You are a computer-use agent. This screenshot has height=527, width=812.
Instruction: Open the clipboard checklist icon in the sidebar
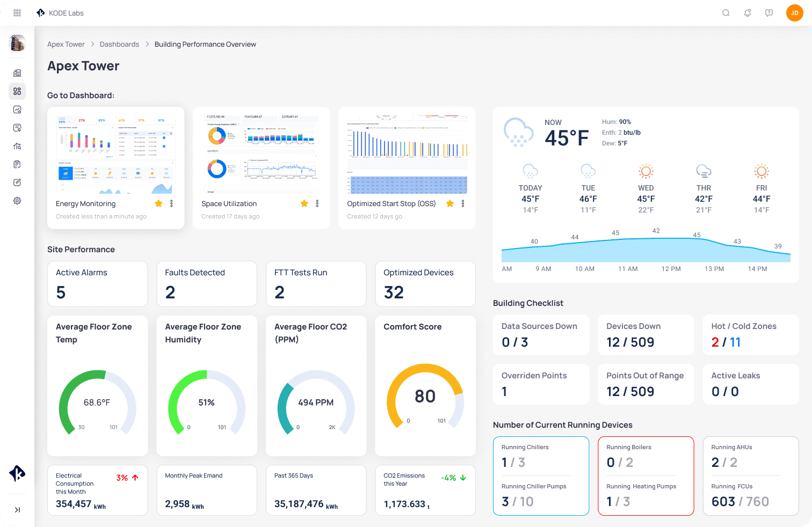coord(17,164)
